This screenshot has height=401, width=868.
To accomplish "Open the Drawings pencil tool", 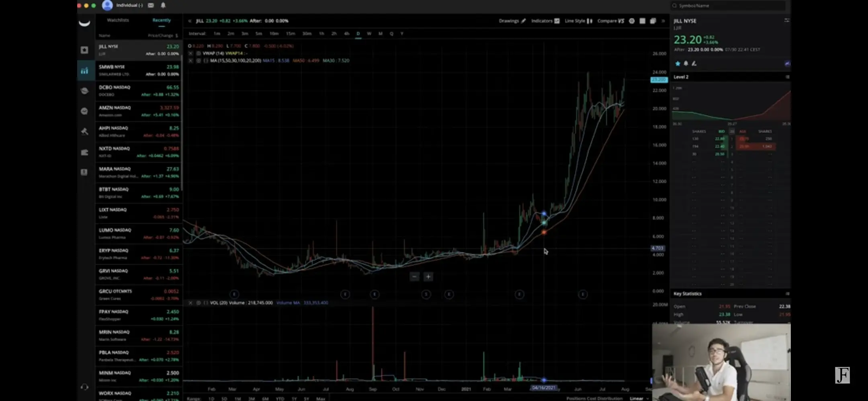I will click(x=512, y=21).
